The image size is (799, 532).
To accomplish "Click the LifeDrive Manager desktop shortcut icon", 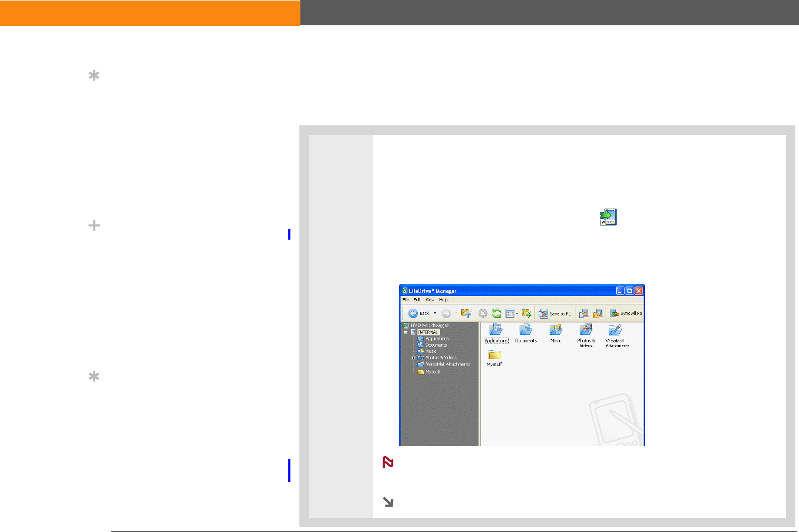I will [608, 217].
